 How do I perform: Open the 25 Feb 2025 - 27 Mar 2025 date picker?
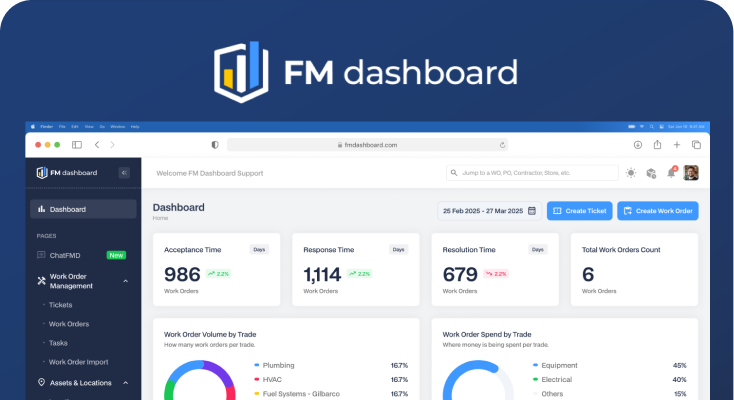pos(489,211)
